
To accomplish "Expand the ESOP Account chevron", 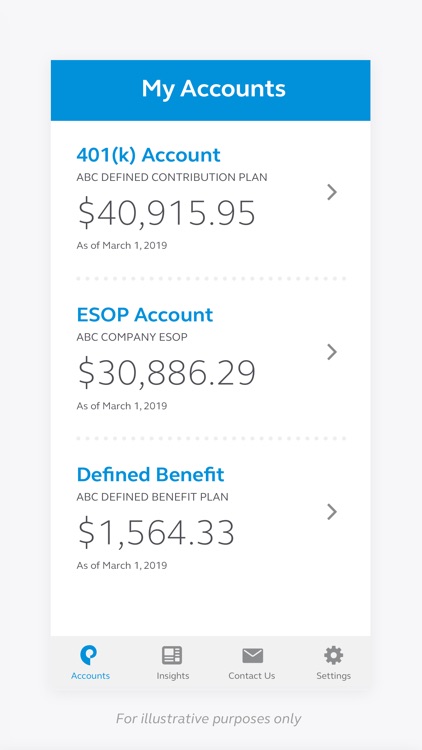I will point(332,352).
